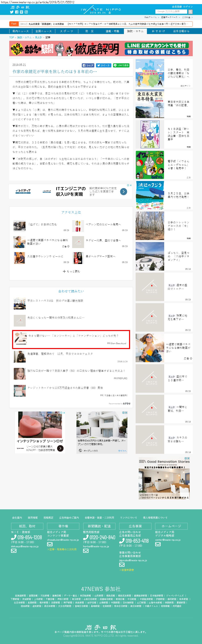Image resolution: width=202 pixels, height=644 pixels.
Task: Open the Webアルバム link
Action: click(x=150, y=17)
